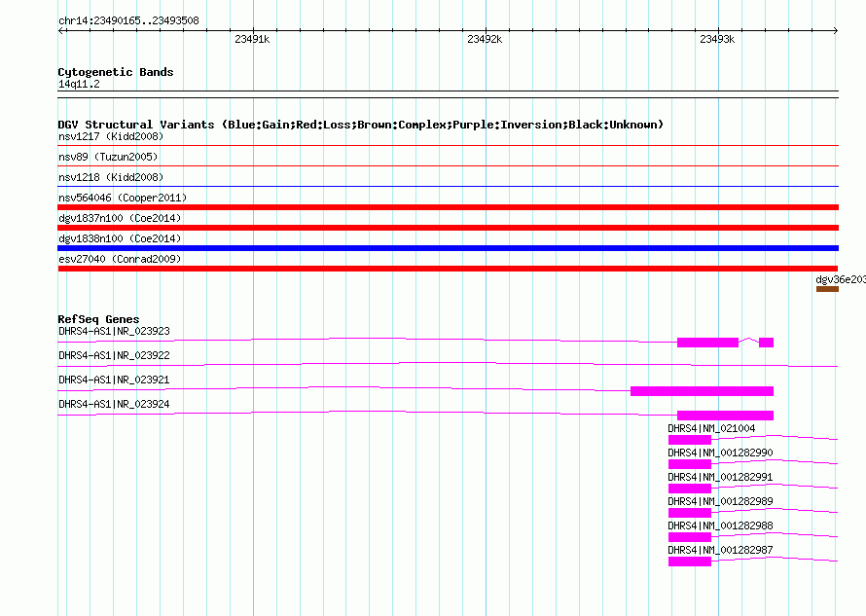The height and width of the screenshot is (616, 866).
Task: Click the NR_023922 intron line
Action: pyautogui.click(x=448, y=364)
